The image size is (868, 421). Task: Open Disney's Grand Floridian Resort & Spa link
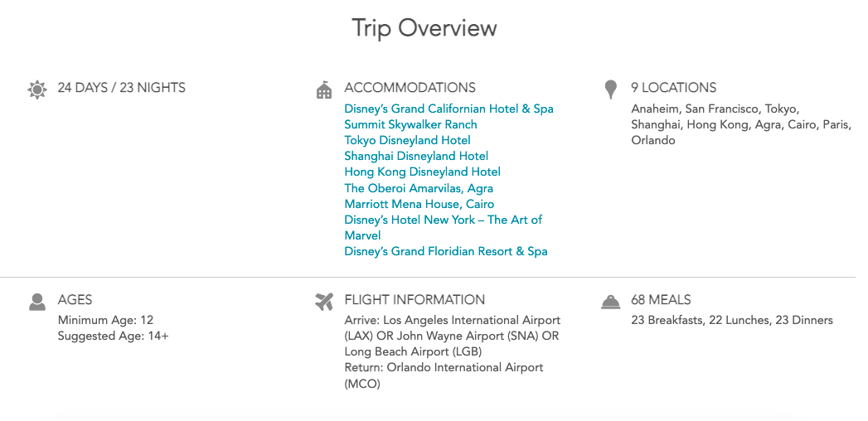click(445, 251)
